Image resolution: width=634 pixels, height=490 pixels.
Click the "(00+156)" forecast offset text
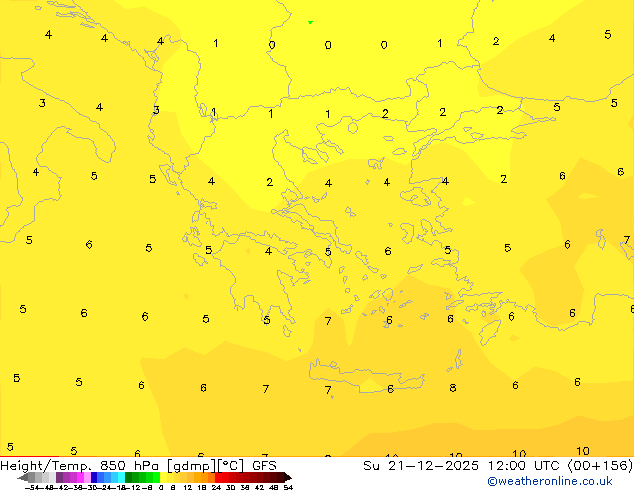click(600, 466)
